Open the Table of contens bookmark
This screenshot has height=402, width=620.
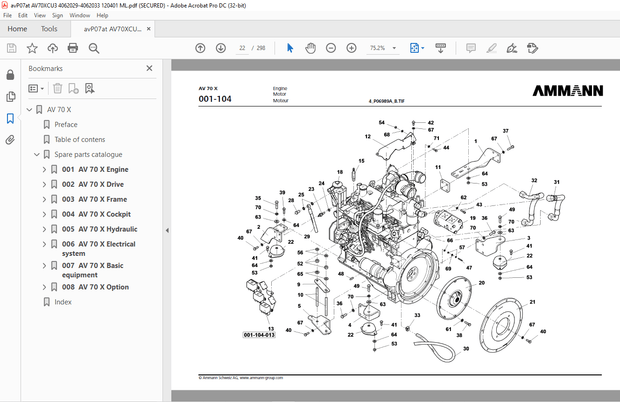coord(79,140)
